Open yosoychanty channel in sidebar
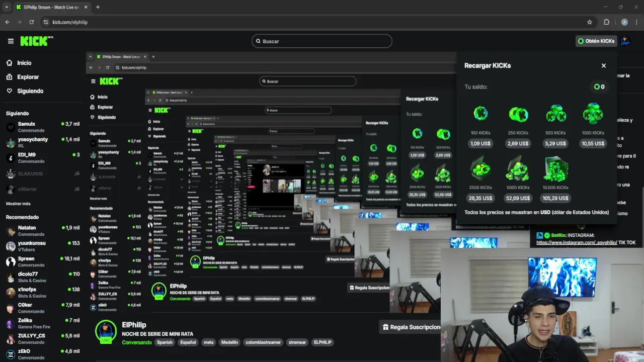644x362 pixels. pos(42,142)
